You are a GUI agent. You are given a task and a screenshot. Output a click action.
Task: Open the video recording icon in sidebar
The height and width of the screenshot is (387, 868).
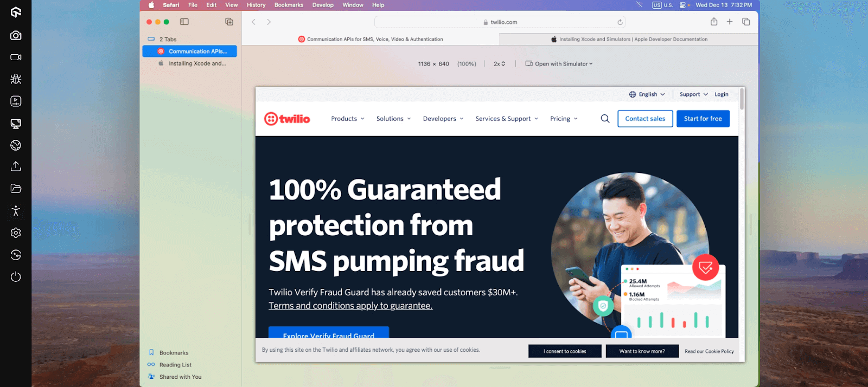(16, 57)
